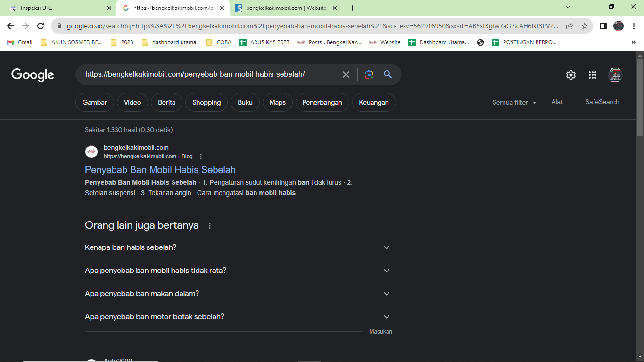The height and width of the screenshot is (362, 644).
Task: Open the globe icon bookmark
Action: 480,42
